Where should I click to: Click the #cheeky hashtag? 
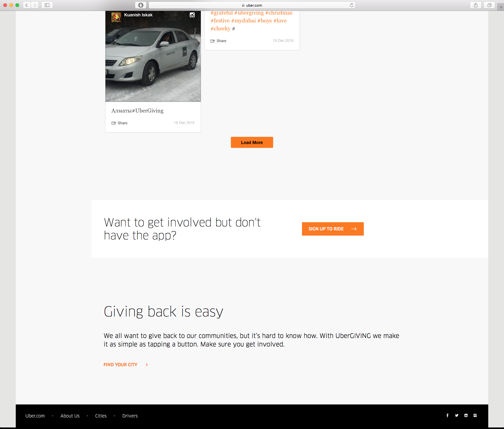coord(220,28)
